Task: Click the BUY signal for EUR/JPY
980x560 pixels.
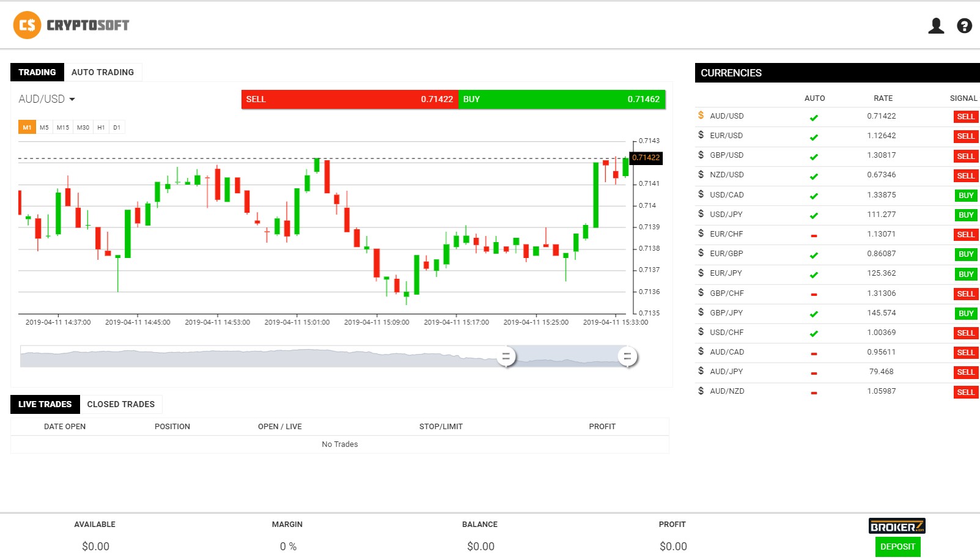Action: [x=966, y=274]
